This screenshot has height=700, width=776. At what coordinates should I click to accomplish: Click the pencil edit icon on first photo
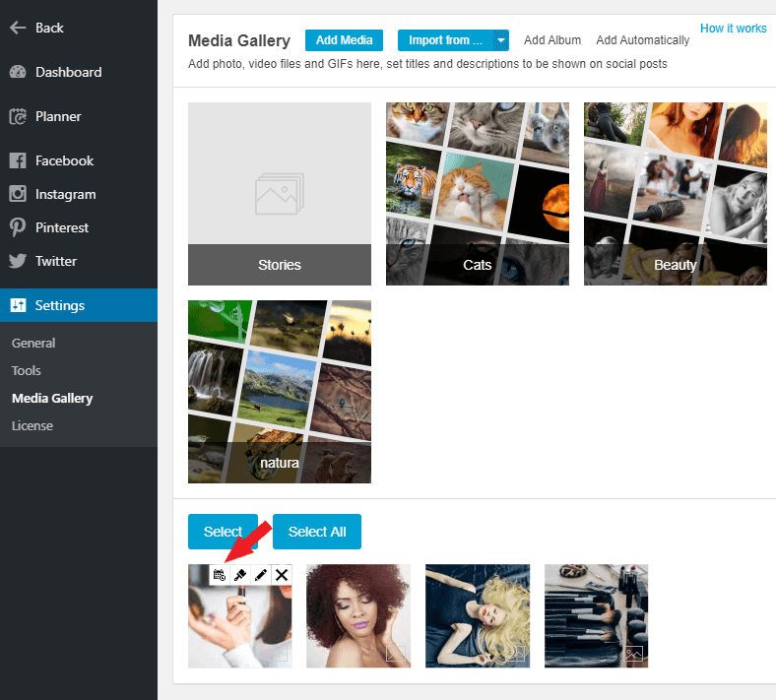[x=261, y=575]
